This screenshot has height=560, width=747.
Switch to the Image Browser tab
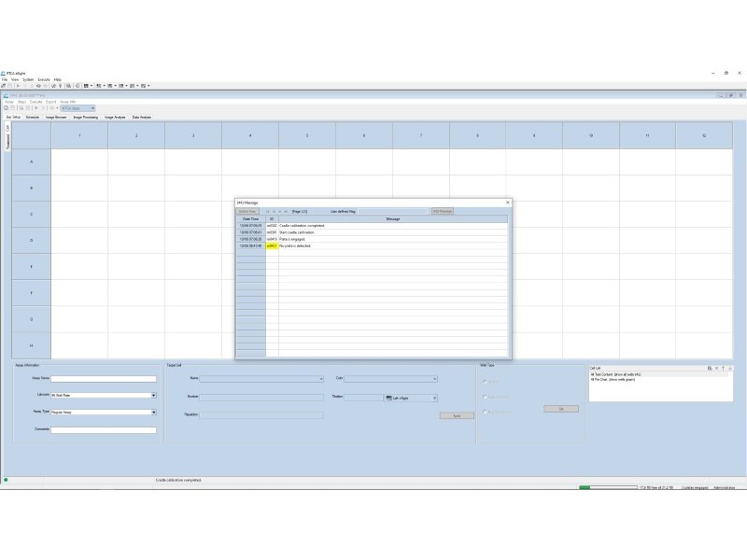pos(56,118)
